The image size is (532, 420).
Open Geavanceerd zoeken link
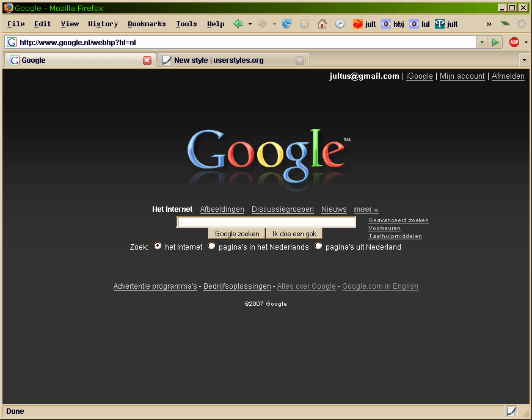coord(398,220)
